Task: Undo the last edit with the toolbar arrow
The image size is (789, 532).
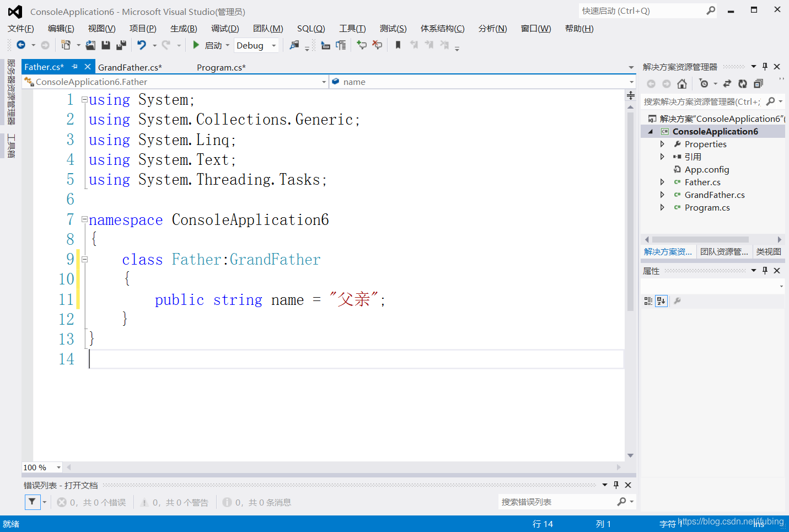Action: [x=142, y=45]
